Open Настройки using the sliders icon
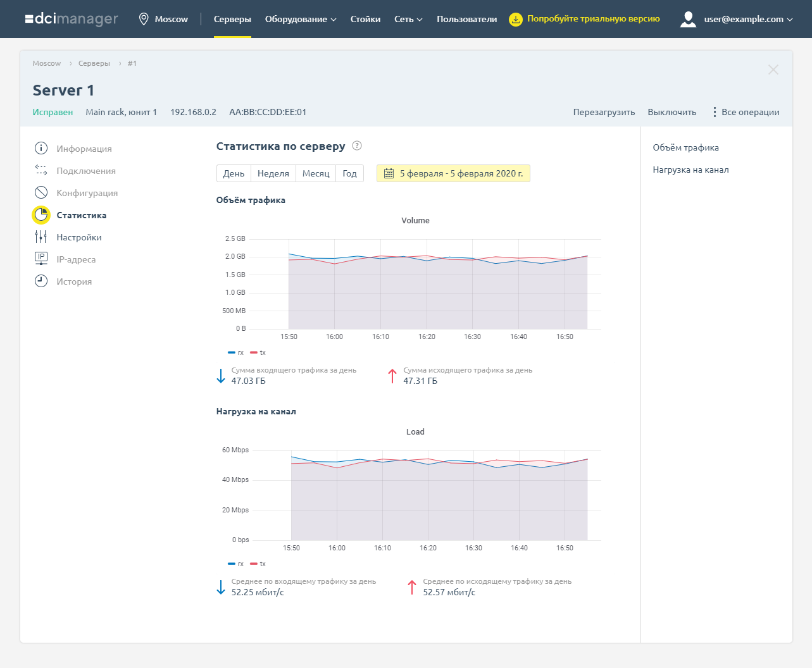The image size is (812, 668). coord(41,237)
